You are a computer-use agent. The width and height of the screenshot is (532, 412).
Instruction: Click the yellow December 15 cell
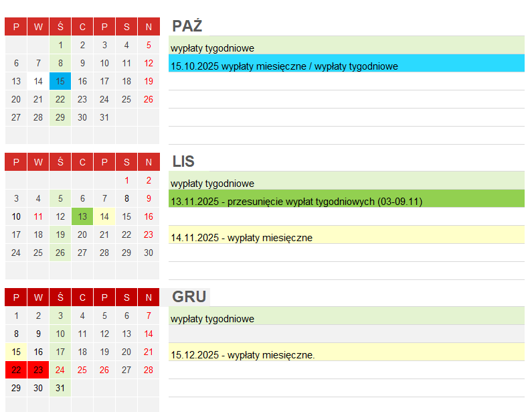[16, 352]
